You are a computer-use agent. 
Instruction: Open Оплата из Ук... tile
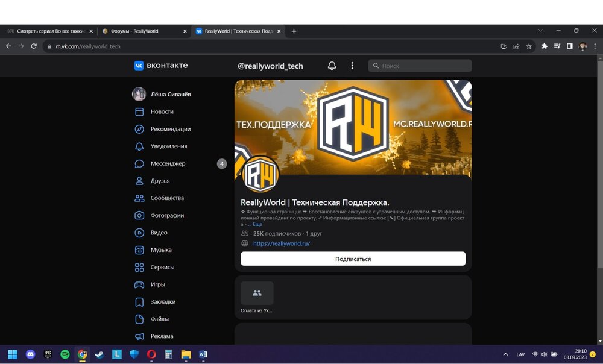pos(257,297)
